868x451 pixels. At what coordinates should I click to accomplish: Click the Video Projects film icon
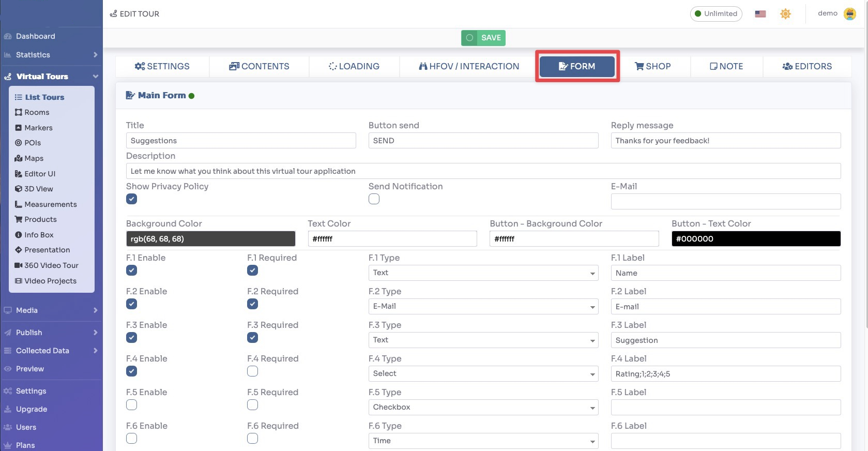click(x=19, y=281)
